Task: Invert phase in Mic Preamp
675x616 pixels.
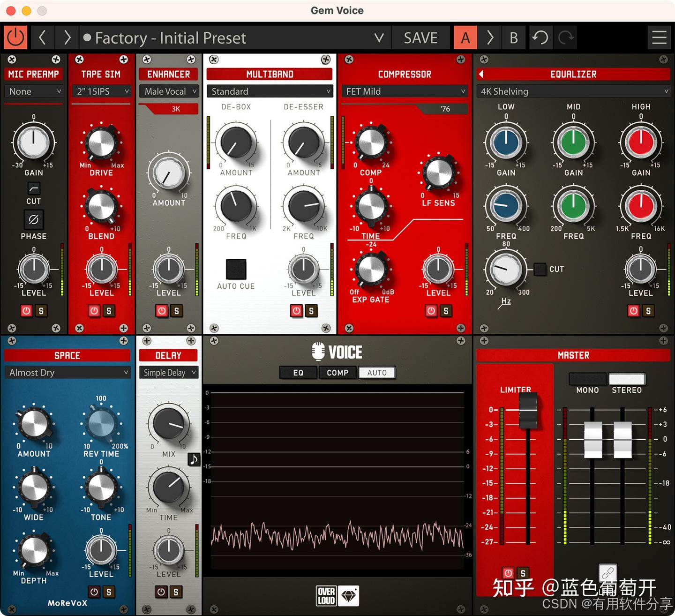Action: [34, 219]
